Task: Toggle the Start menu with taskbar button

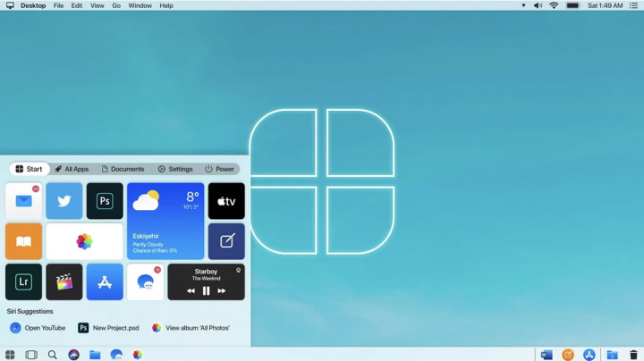Action: (x=10, y=355)
